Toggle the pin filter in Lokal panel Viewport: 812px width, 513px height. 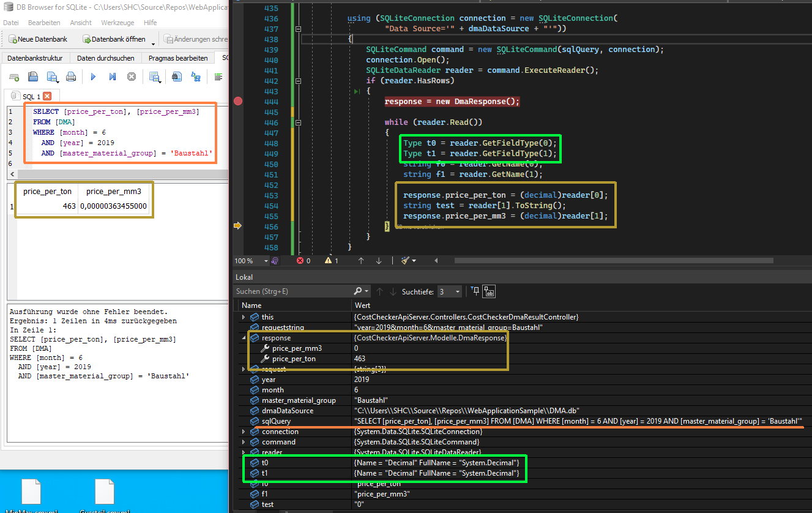point(475,291)
